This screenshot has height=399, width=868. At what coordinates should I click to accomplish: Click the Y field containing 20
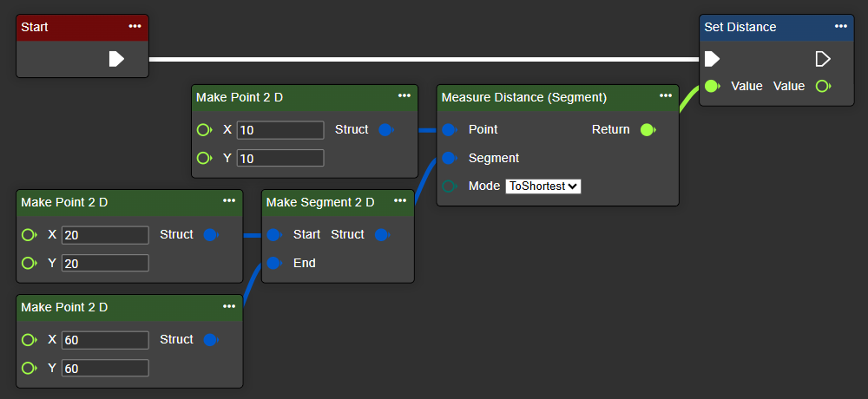105,264
